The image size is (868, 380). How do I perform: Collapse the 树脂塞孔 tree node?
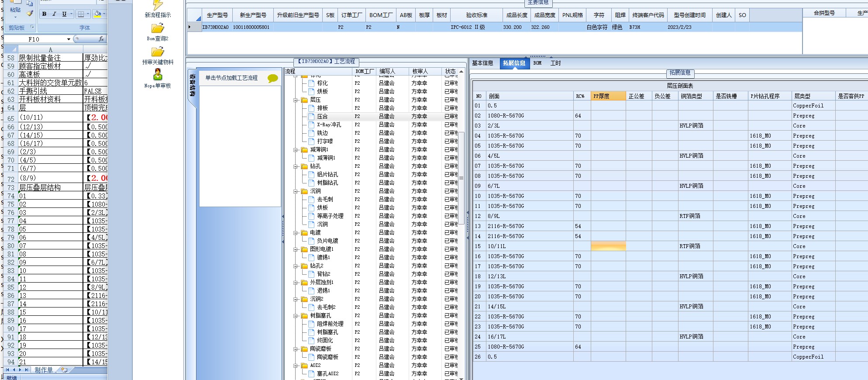tap(296, 316)
